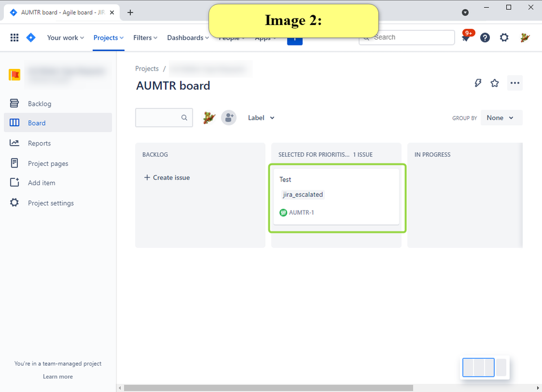The image size is (542, 392).
Task: Open the Group By None dropdown
Action: pyautogui.click(x=501, y=118)
